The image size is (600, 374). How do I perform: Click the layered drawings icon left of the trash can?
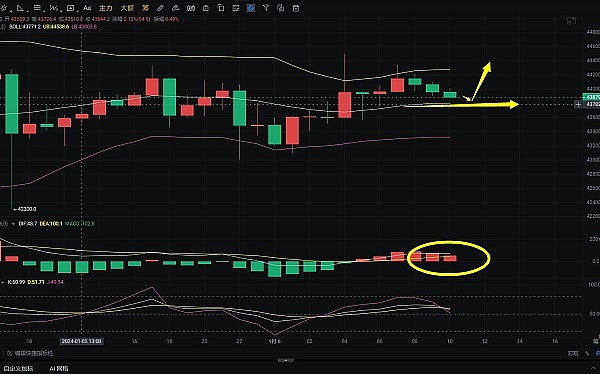click(x=280, y=8)
